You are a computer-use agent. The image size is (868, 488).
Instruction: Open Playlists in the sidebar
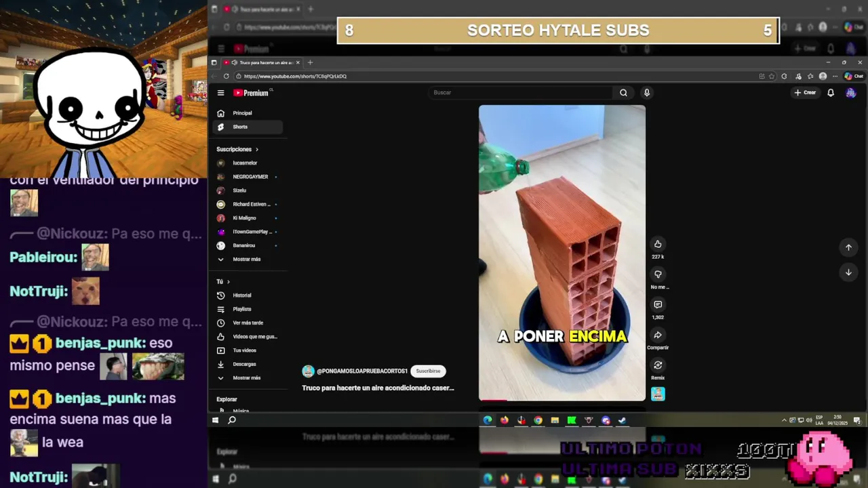[x=248, y=309]
